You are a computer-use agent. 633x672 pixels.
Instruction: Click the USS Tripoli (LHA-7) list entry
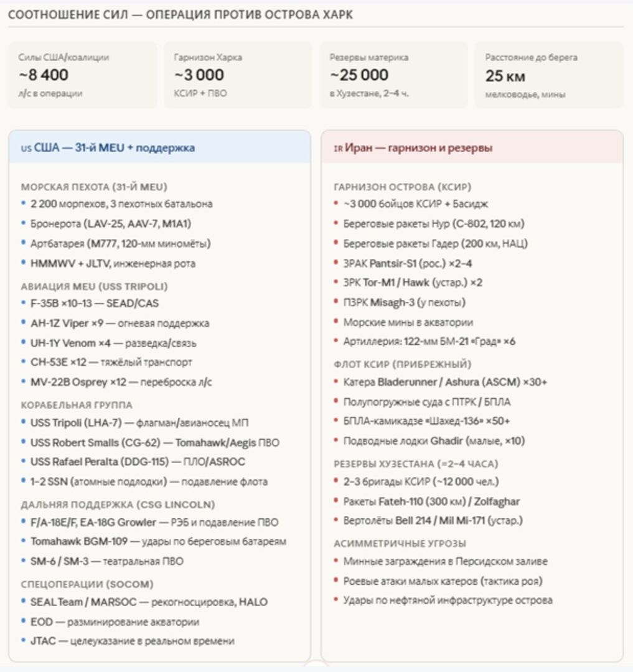click(139, 423)
